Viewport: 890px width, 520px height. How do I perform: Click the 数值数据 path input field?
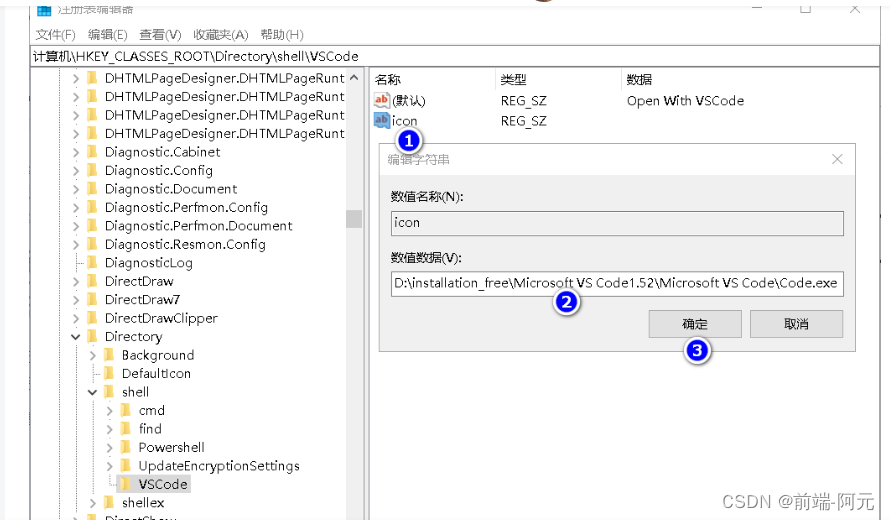[x=617, y=283]
